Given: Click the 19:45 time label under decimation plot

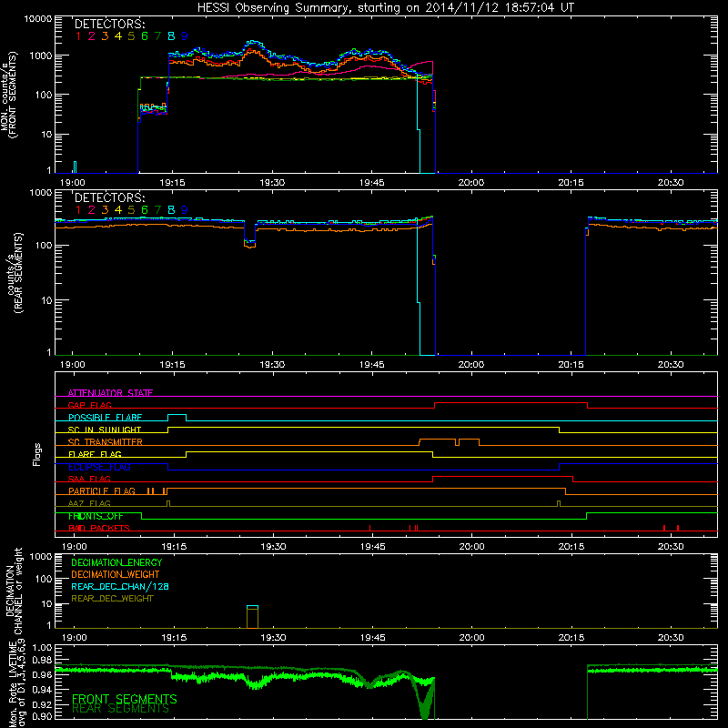Looking at the screenshot, I should tap(372, 638).
